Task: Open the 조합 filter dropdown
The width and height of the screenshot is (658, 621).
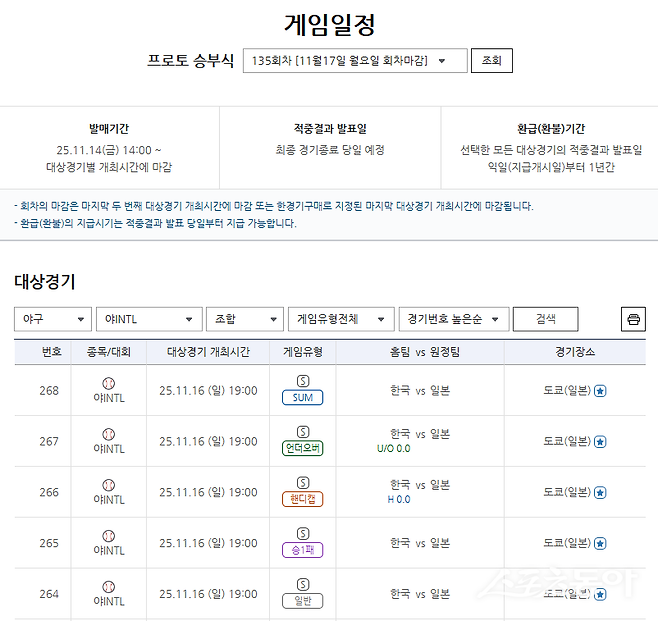Action: pos(245,319)
